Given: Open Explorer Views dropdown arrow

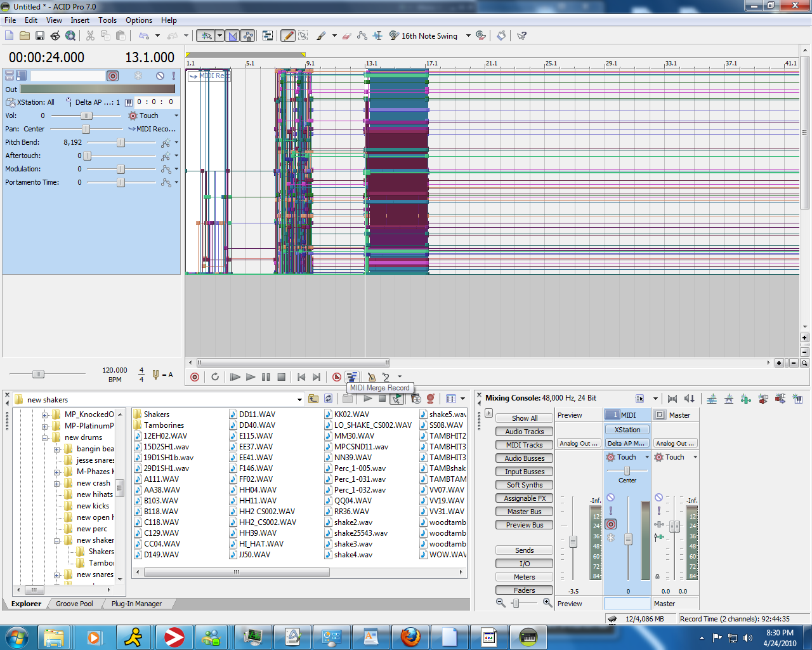Looking at the screenshot, I should click(462, 399).
